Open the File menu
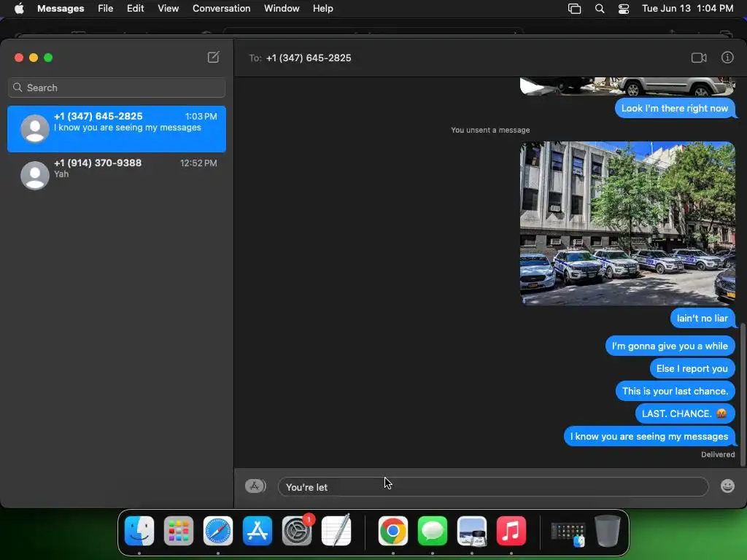Image resolution: width=747 pixels, height=560 pixels. (x=105, y=9)
